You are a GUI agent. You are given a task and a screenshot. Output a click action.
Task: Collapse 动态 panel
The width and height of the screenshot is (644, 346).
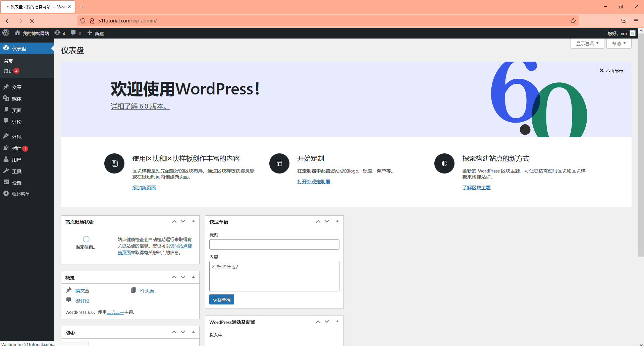(x=194, y=332)
